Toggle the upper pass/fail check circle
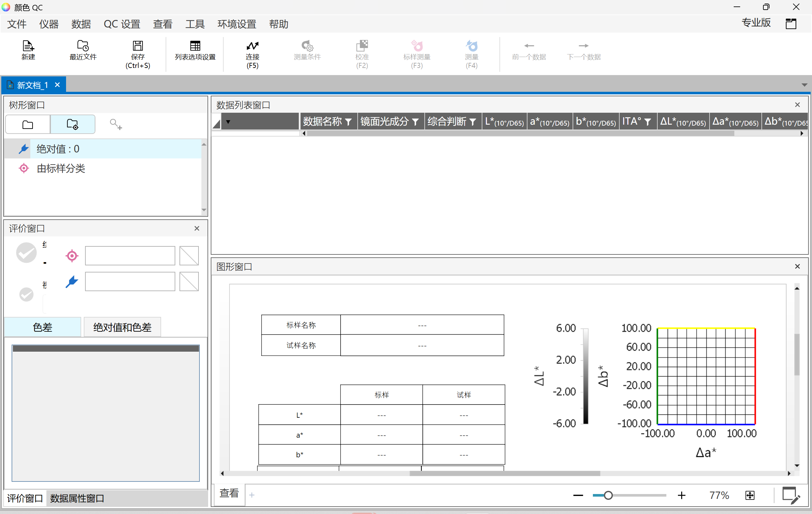Viewport: 812px width, 514px height. (x=26, y=252)
